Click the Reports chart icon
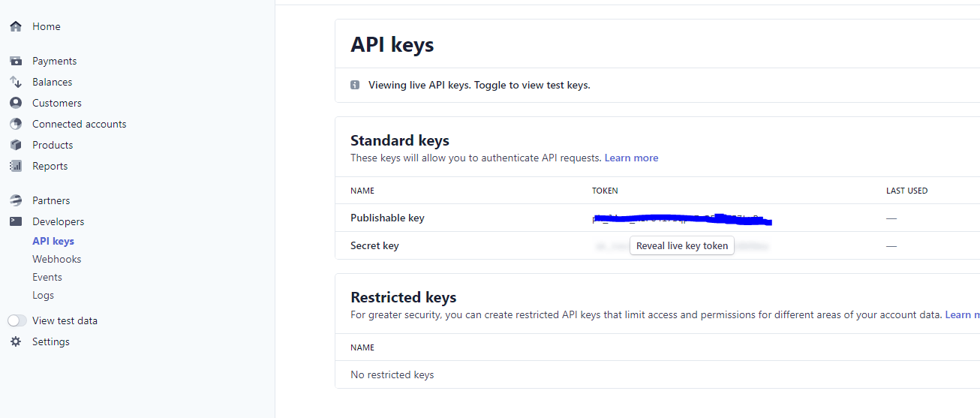The image size is (980, 418). [x=16, y=166]
